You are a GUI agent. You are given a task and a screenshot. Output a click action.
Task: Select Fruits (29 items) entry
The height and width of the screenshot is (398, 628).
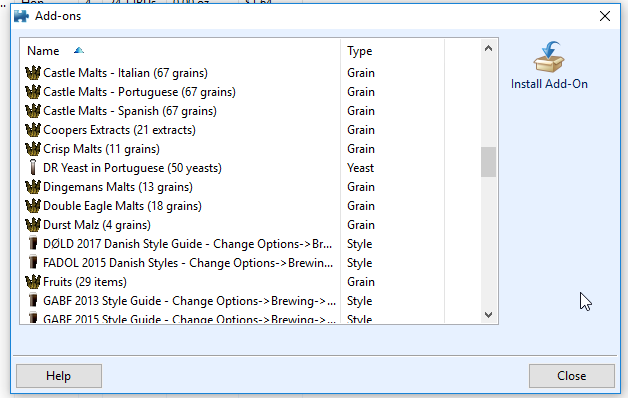[85, 282]
